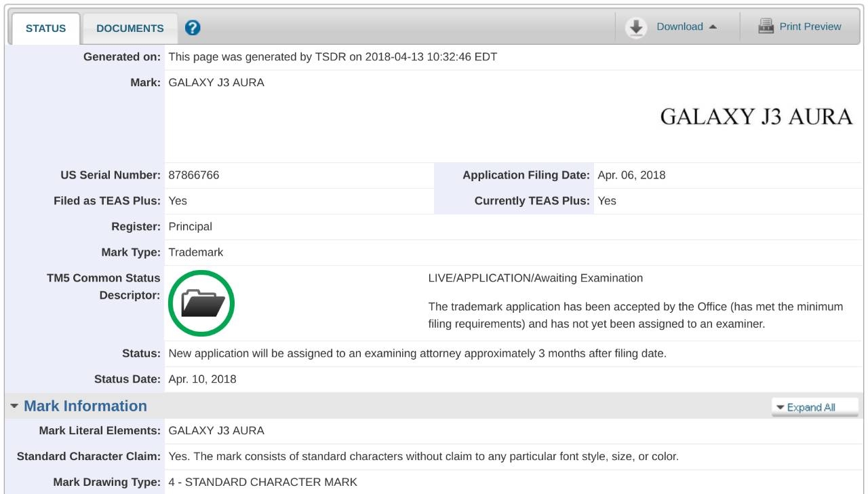The image size is (868, 494).
Task: Click the Mark Drawing Type value
Action: 262,482
